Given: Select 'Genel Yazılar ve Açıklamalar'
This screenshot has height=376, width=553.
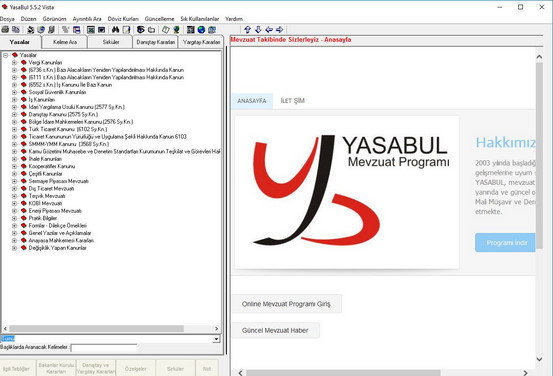Looking at the screenshot, I should [60, 233].
